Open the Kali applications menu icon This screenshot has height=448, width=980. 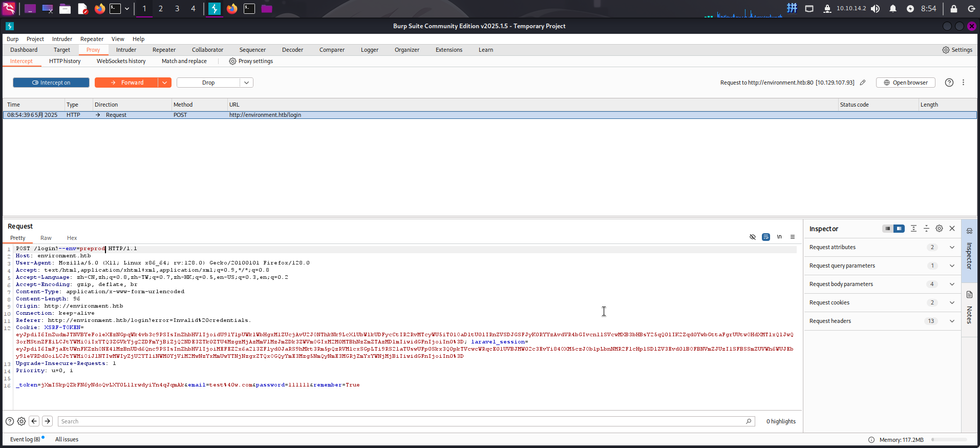(x=9, y=9)
